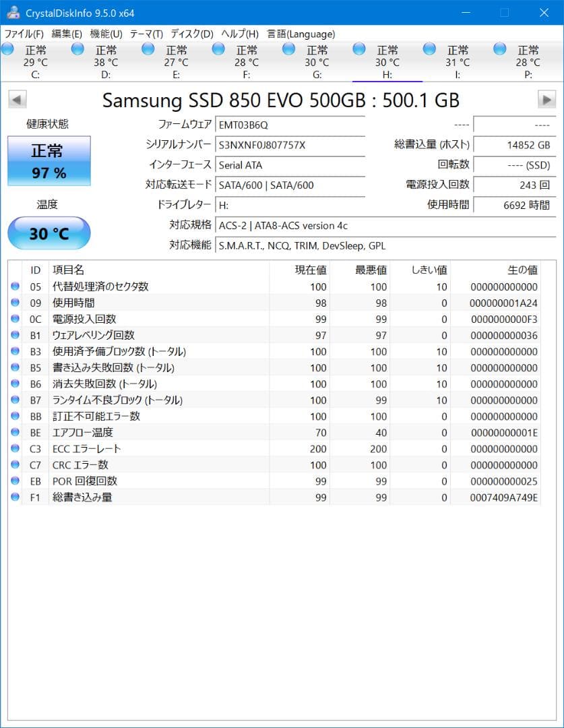Click the drive letter field H:
This screenshot has width=564, height=728.
(290, 205)
